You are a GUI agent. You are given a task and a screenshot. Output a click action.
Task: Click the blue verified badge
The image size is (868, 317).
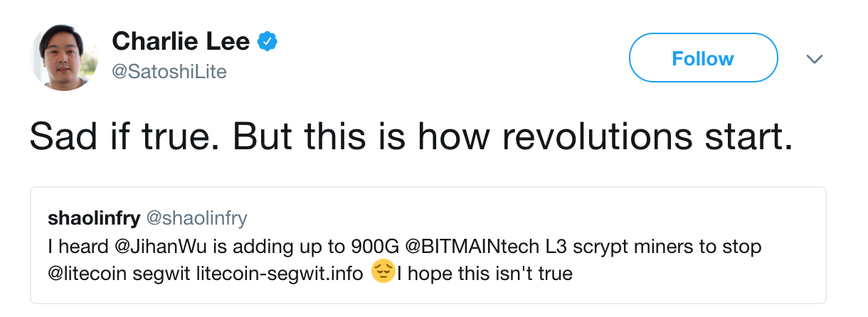(267, 43)
